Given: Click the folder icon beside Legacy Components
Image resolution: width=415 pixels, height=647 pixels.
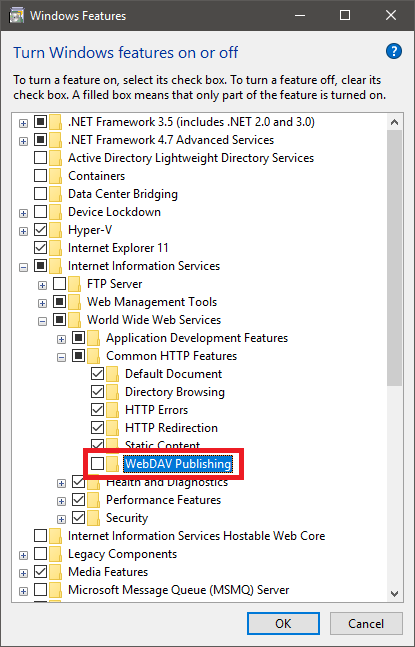Looking at the screenshot, I should tap(55, 554).
